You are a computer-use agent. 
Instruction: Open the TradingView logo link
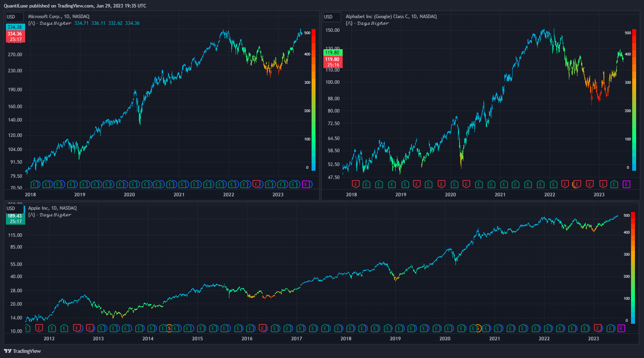22,351
